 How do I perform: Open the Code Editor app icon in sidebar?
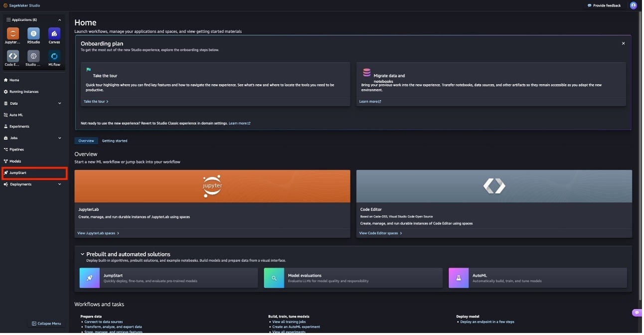(13, 56)
